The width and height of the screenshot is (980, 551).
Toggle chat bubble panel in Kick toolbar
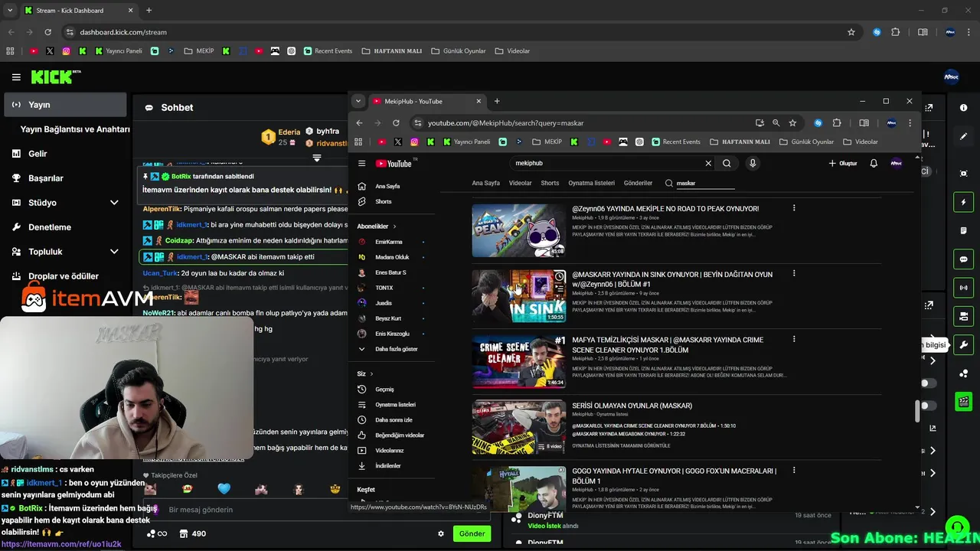[x=964, y=259]
